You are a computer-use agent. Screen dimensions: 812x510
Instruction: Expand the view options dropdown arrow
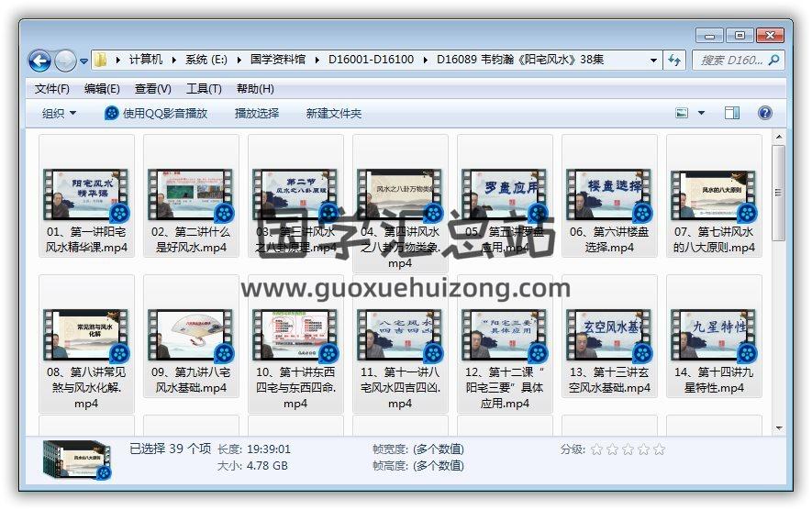702,113
